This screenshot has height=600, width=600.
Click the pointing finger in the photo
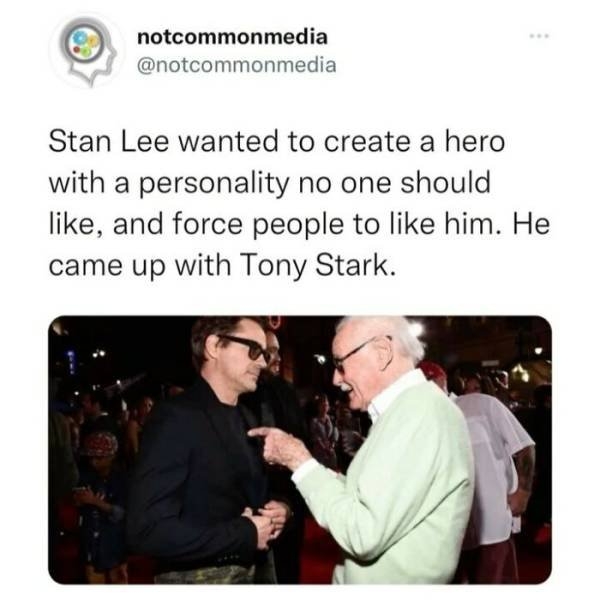[260, 434]
